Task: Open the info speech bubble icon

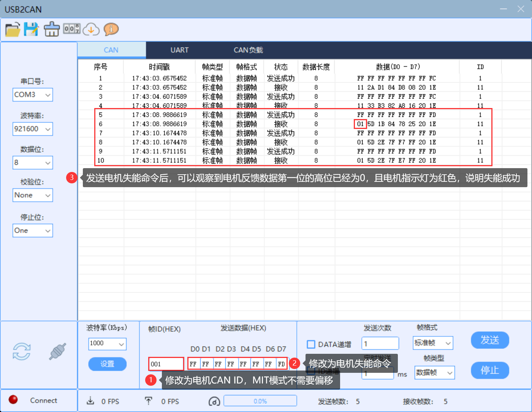Action: pyautogui.click(x=111, y=29)
